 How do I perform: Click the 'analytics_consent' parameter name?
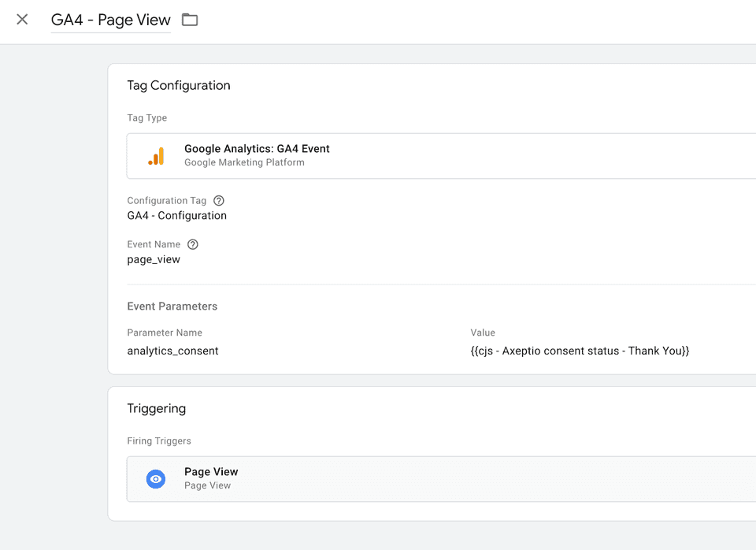tap(172, 351)
